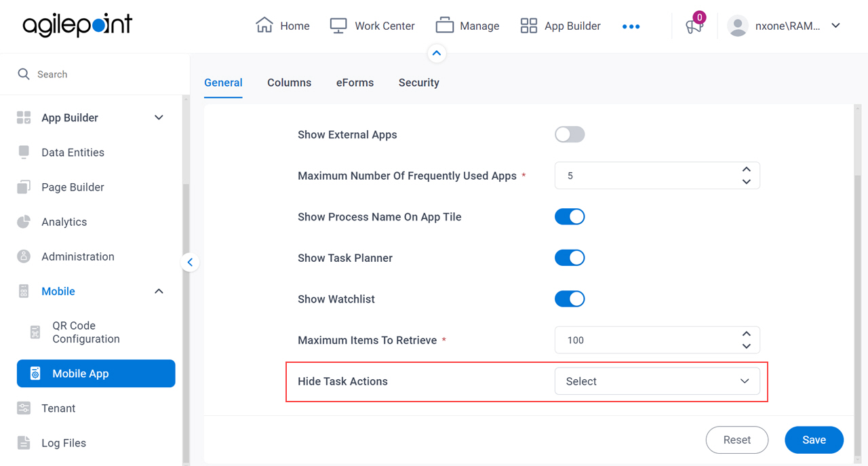
Task: Expand the App Builder sidebar chevron
Action: click(x=159, y=117)
